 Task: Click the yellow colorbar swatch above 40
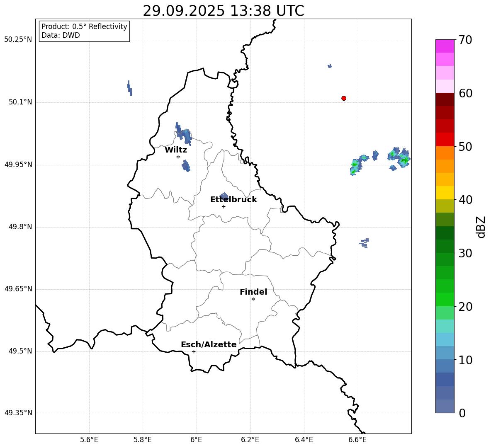coord(445,193)
